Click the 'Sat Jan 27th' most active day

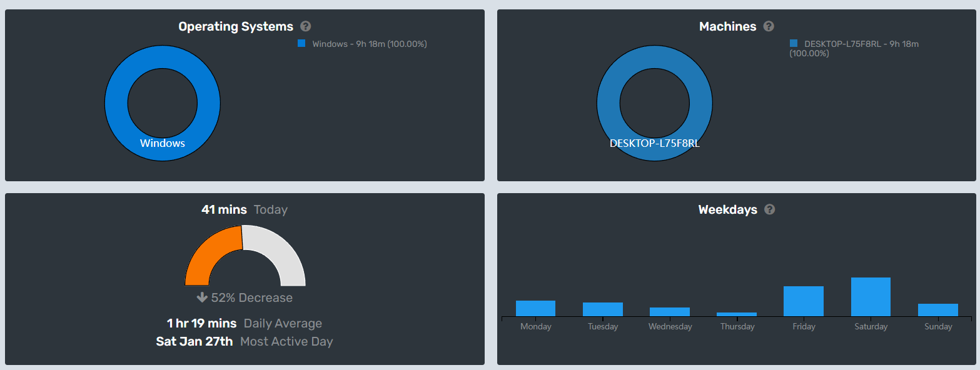(x=194, y=341)
